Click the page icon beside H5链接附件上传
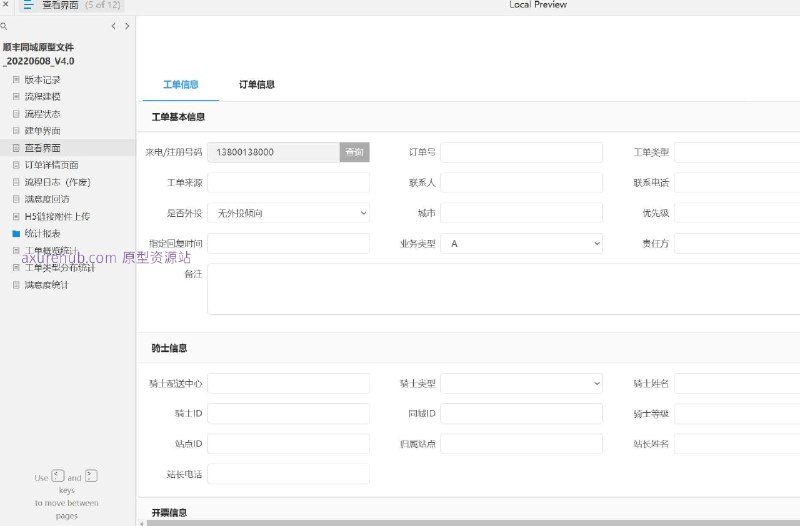 (x=16, y=216)
